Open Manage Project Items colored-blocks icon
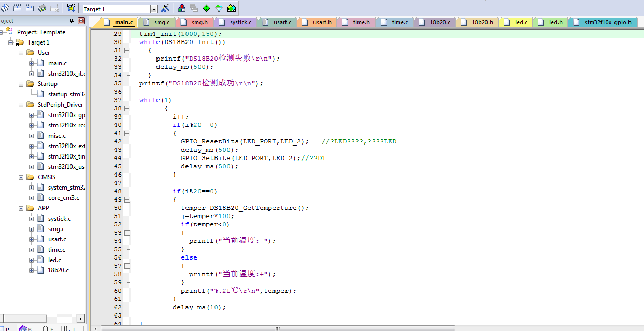 [182, 8]
